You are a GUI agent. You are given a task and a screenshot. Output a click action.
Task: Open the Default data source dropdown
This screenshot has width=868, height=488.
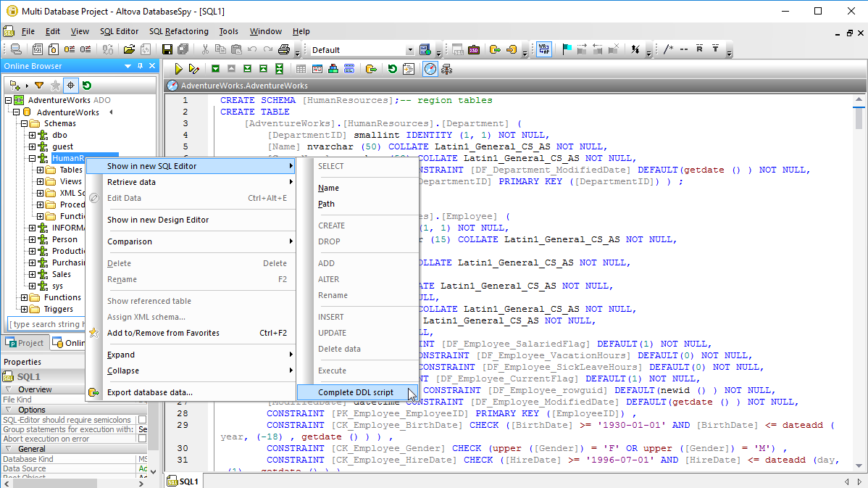click(x=410, y=50)
